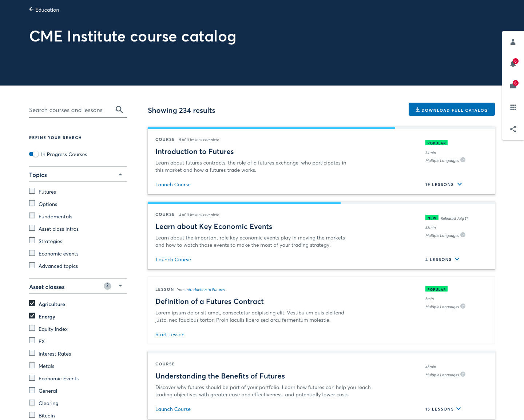Click help icon beside Understanding the Benefits languages
Screen dimensions: 524x420
coord(463,374)
